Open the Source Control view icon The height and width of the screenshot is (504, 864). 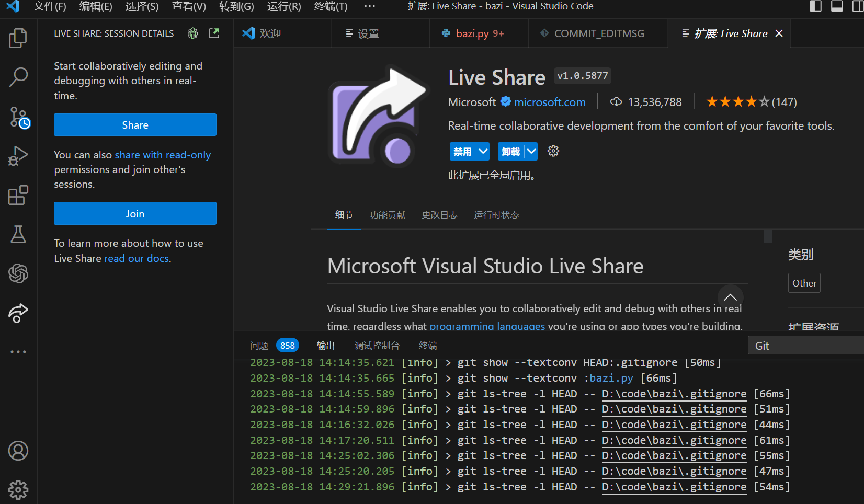[19, 117]
